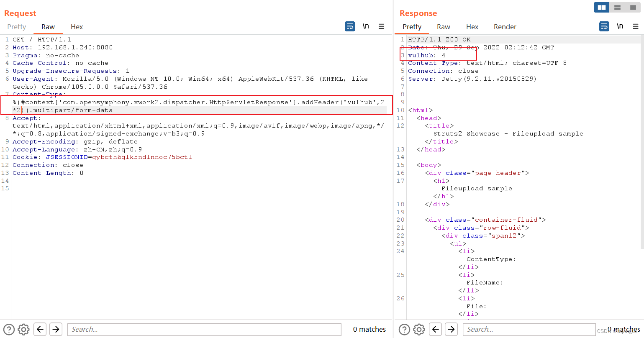Viewport: 644px width, 338px height.
Task: Open Response search help icon
Action: click(x=404, y=330)
